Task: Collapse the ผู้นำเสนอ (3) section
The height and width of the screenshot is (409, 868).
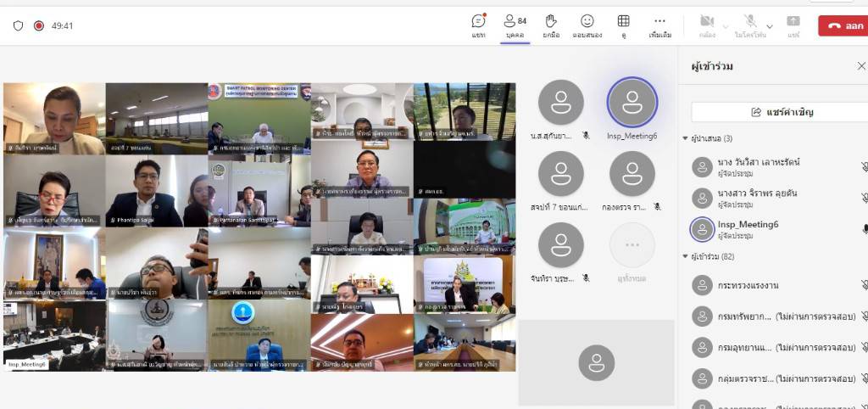Action: (686, 138)
